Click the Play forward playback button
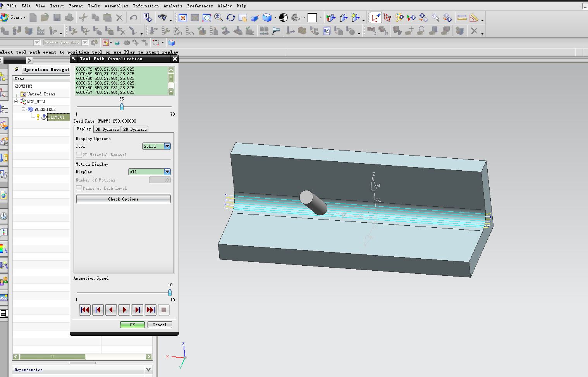This screenshot has width=588, height=377. [x=124, y=310]
